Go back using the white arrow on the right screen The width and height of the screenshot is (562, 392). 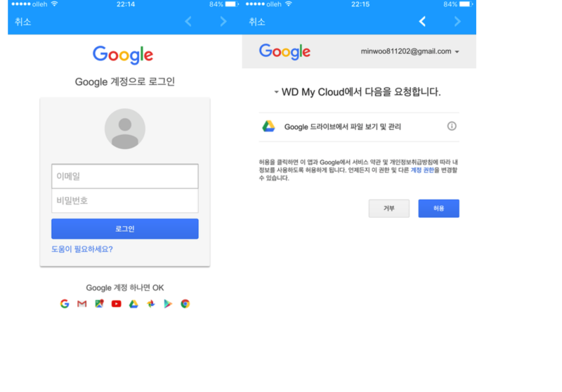point(423,22)
